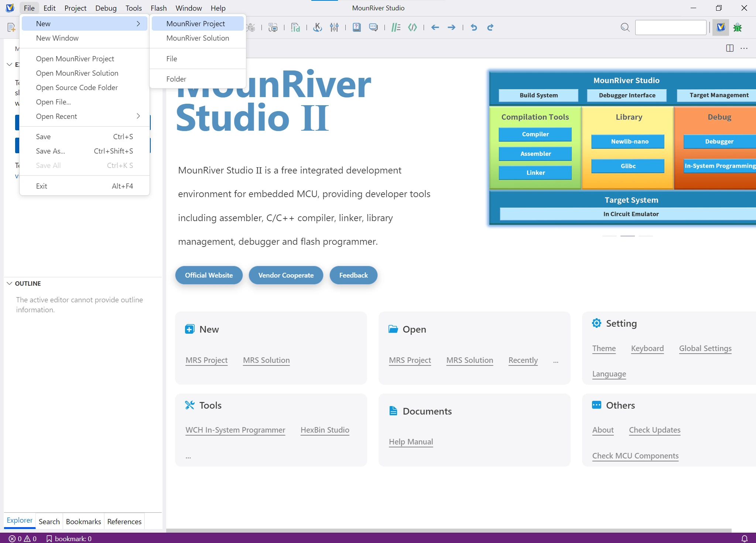The height and width of the screenshot is (543, 756).
Task: Click the document icon beside Documents
Action: click(x=393, y=411)
